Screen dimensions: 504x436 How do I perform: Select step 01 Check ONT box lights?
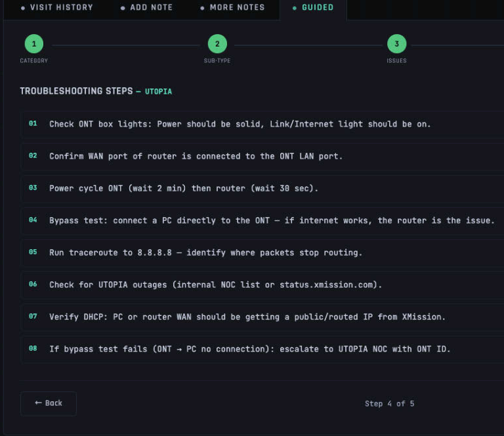tap(240, 124)
